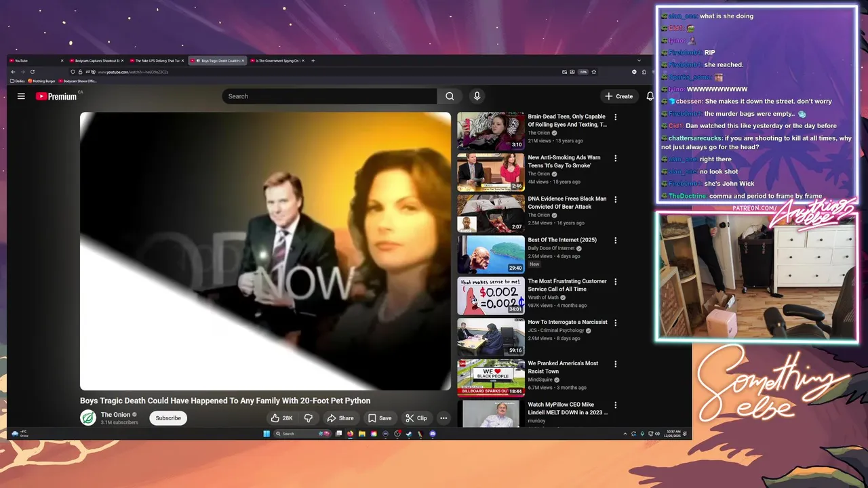This screenshot has width=868, height=488.
Task: Open The Onion channel name link
Action: (x=115, y=415)
